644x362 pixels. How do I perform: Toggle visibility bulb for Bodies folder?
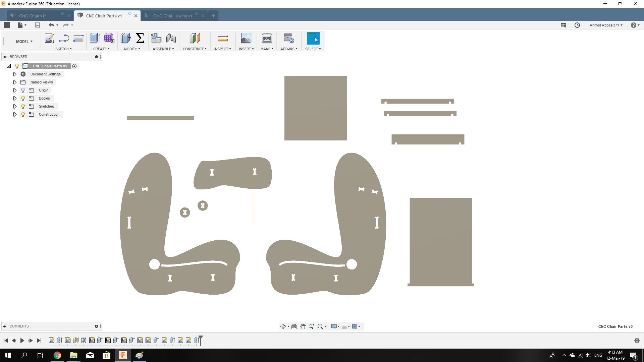tap(23, 98)
